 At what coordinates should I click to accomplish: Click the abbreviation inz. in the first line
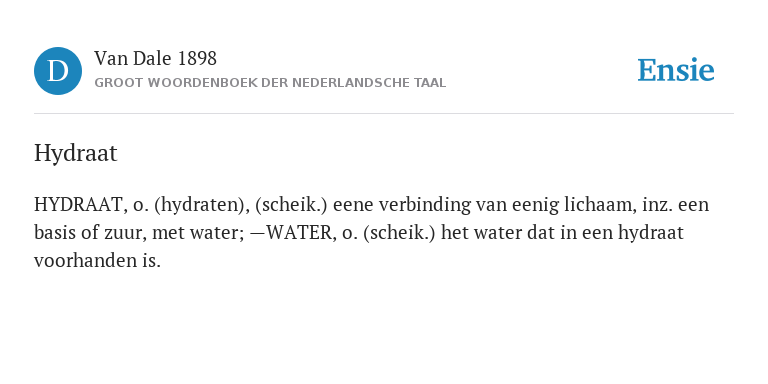tap(657, 204)
